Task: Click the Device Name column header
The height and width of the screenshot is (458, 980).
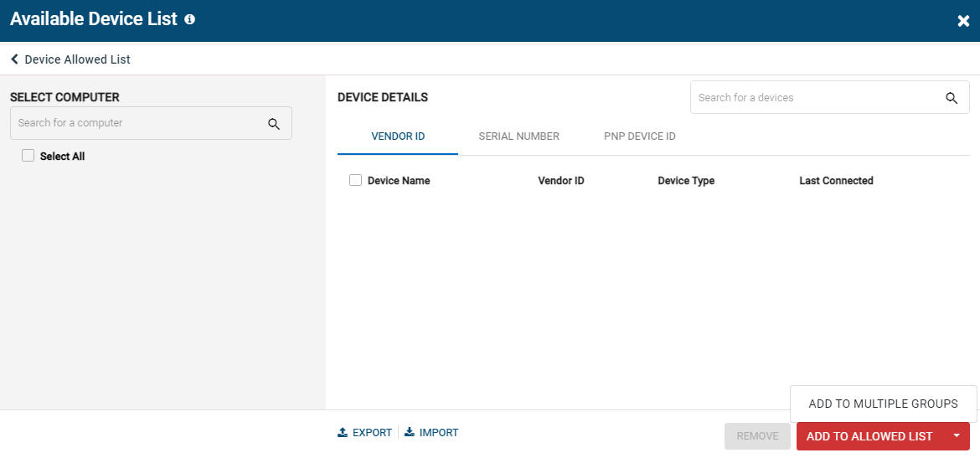Action: pyautogui.click(x=399, y=181)
